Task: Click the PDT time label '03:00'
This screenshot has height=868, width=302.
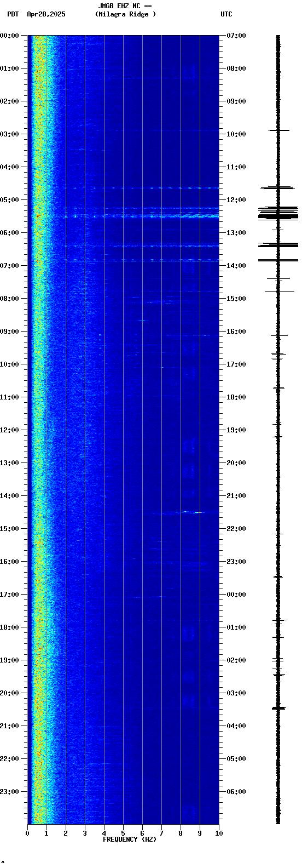Action: click(9, 134)
